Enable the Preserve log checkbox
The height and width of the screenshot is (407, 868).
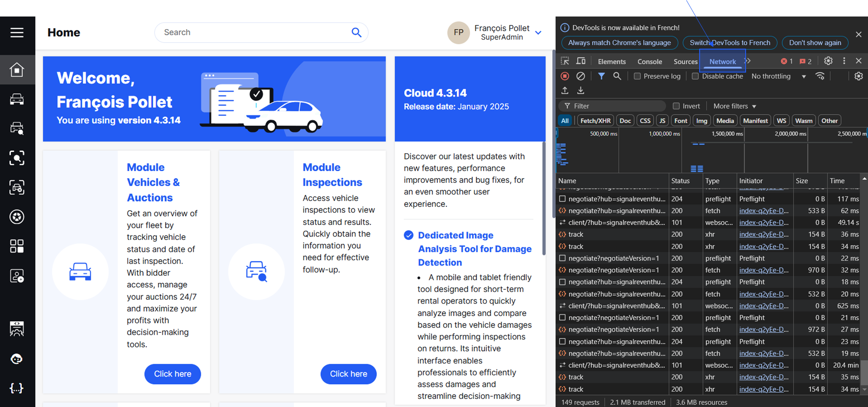click(x=637, y=76)
